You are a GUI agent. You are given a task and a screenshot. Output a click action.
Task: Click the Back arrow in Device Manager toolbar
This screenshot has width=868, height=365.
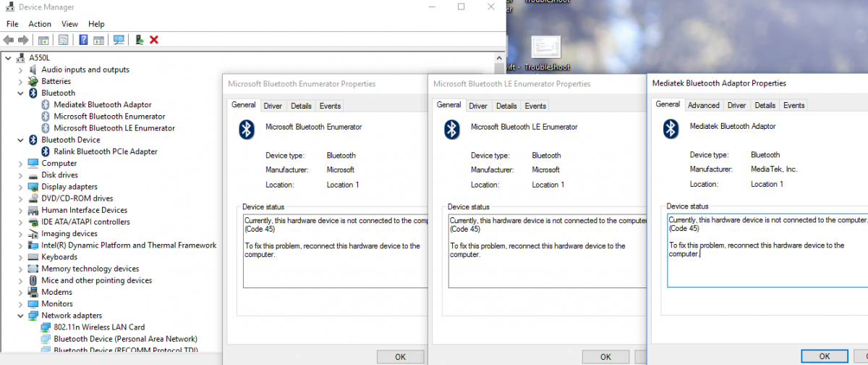pos(9,40)
